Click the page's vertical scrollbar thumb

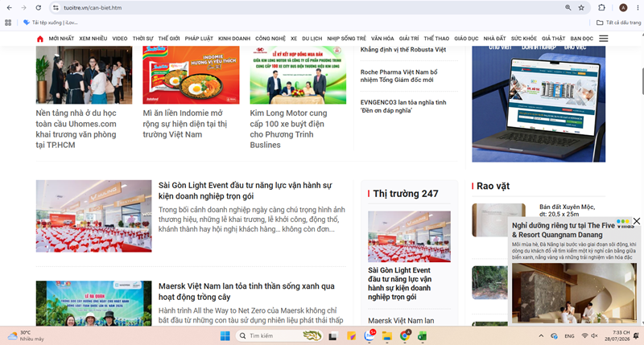(x=642, y=80)
